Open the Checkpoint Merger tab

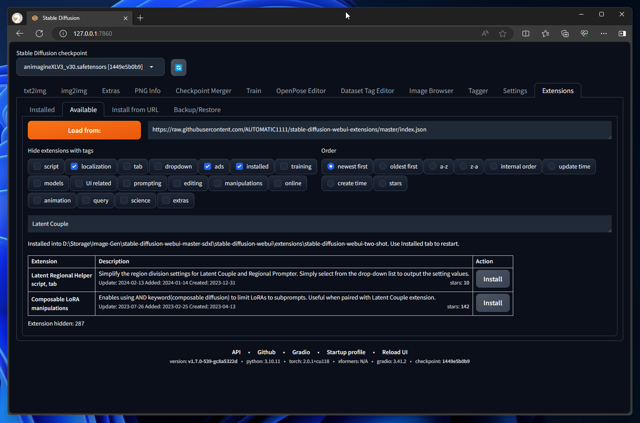(203, 91)
